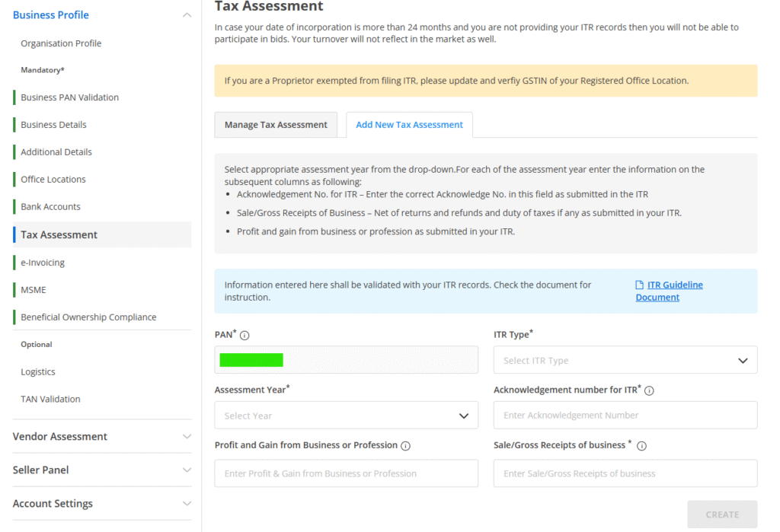Navigate to Beneficial Ownership Compliance
780x532 pixels.
pyautogui.click(x=88, y=317)
